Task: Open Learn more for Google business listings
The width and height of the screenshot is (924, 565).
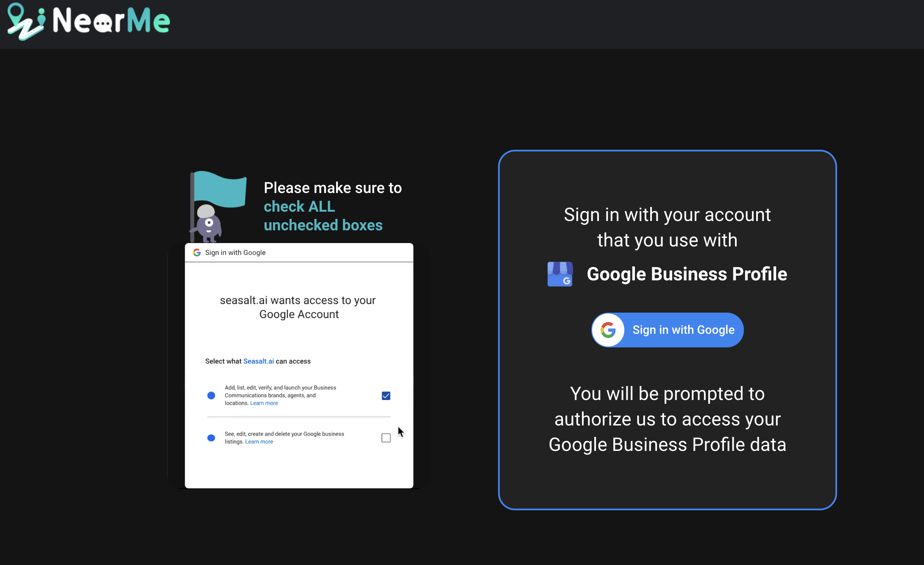Action: tap(259, 442)
